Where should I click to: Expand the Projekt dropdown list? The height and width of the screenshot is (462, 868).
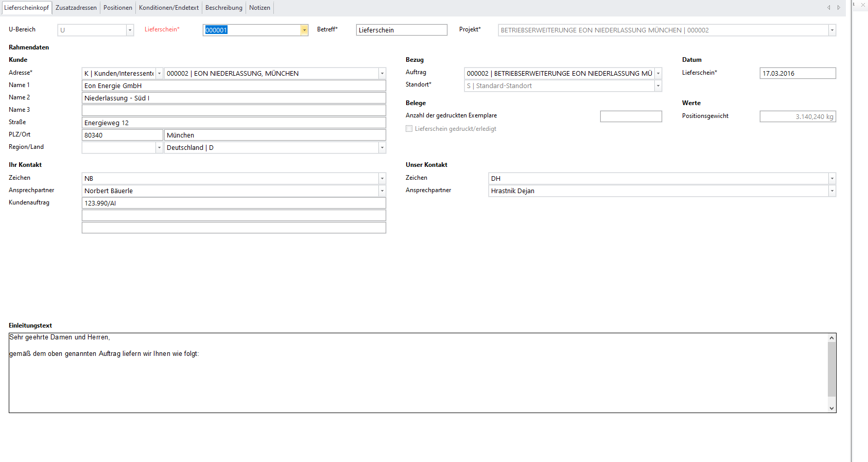[x=831, y=30]
